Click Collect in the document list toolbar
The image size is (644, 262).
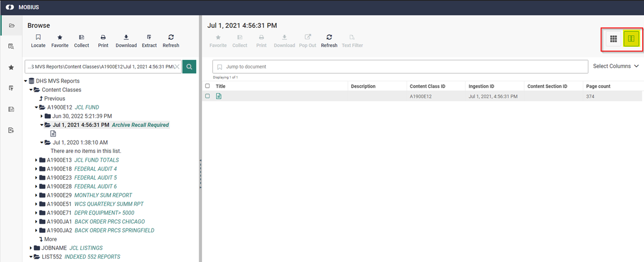[x=240, y=41]
